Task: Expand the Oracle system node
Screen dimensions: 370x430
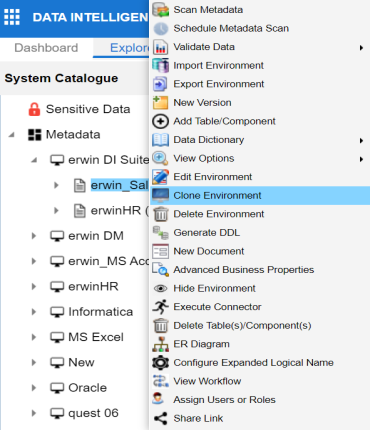Action: point(34,388)
